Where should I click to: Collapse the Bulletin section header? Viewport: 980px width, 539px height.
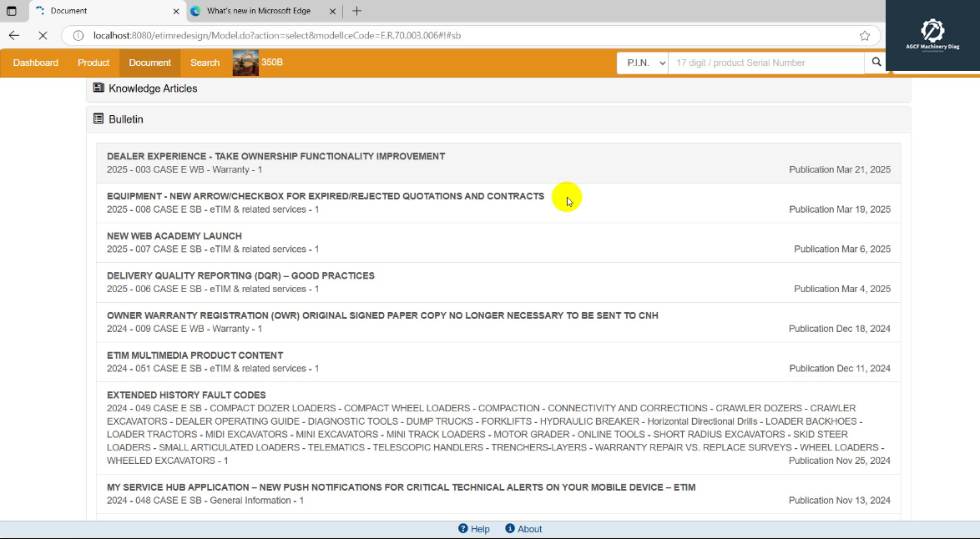click(126, 119)
